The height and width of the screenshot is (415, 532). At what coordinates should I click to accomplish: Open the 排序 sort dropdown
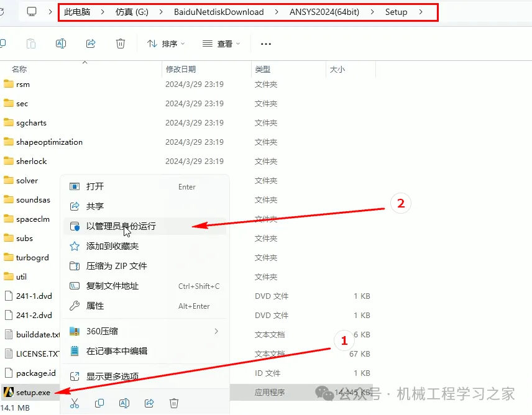pyautogui.click(x=166, y=43)
